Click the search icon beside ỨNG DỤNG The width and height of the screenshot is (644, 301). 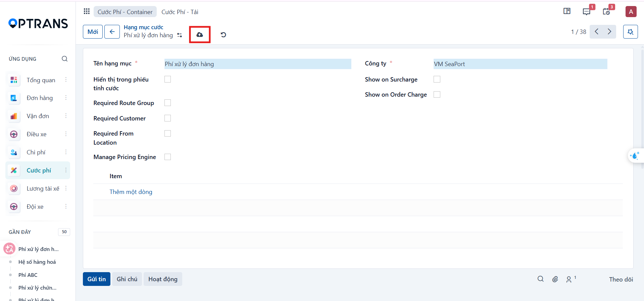65,59
